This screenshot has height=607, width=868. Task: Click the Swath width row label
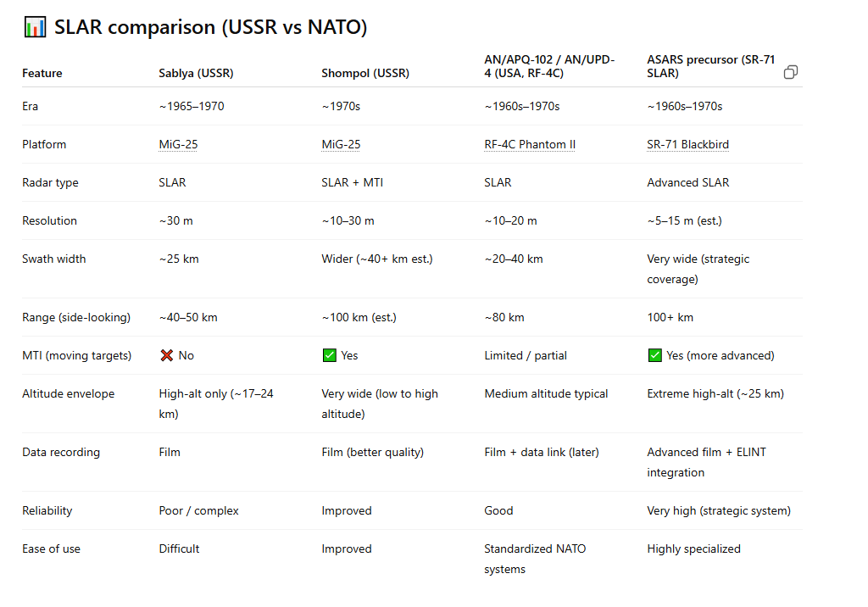tap(54, 259)
